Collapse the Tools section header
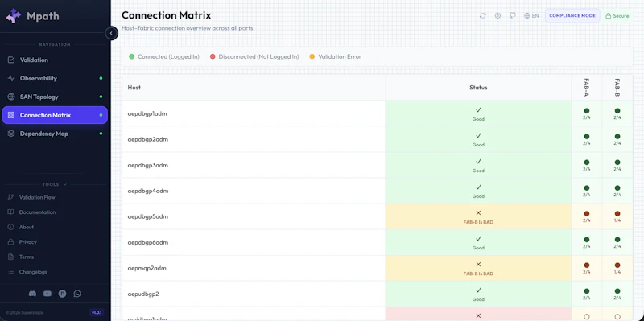Image resolution: width=644 pixels, height=321 pixels. pyautogui.click(x=55, y=185)
